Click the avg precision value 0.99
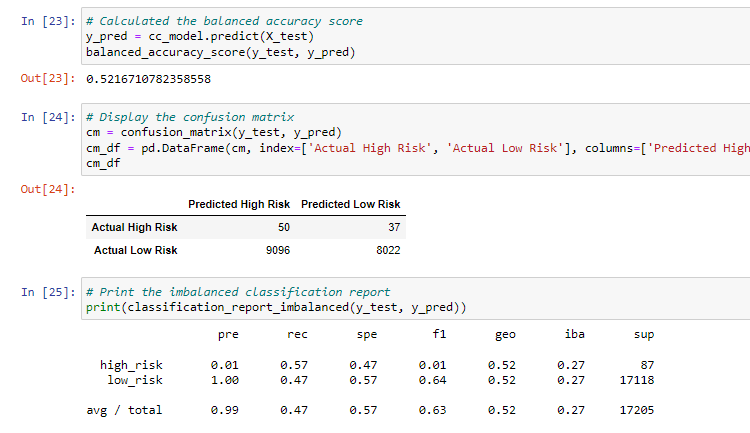 (225, 411)
